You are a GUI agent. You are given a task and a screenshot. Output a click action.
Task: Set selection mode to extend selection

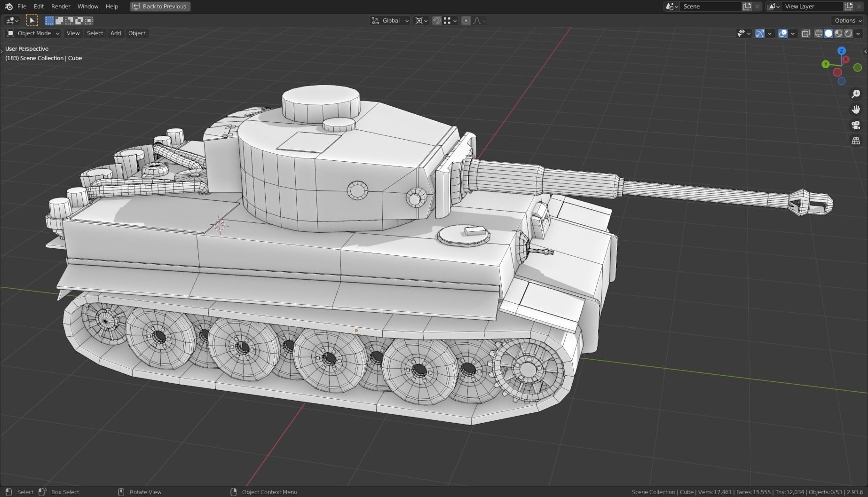pos(59,20)
